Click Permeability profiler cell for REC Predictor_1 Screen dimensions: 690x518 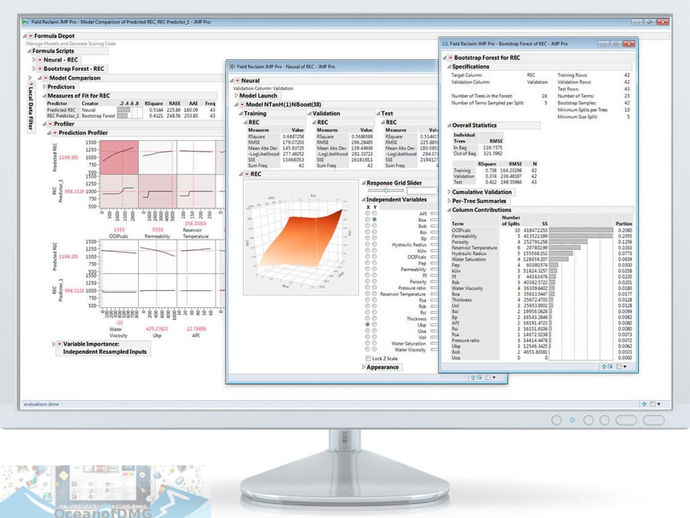tap(158, 191)
